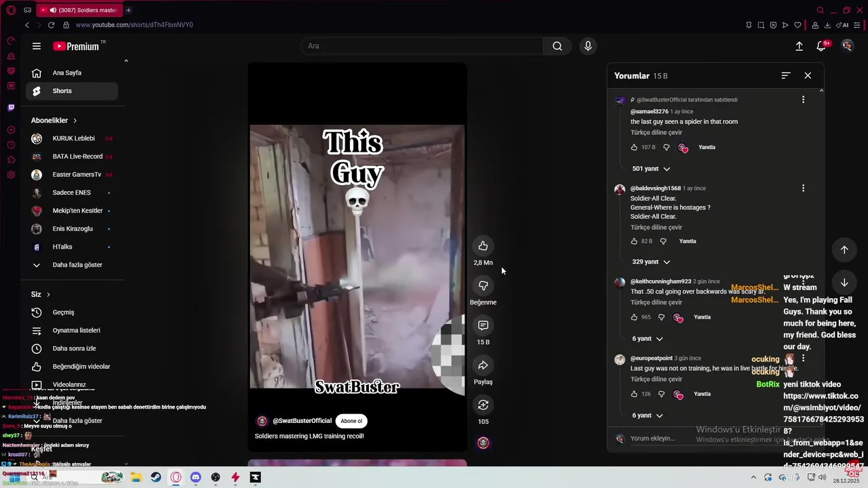This screenshot has width=868, height=488.
Task: Open Abonelikler section chevron
Action: click(75, 121)
